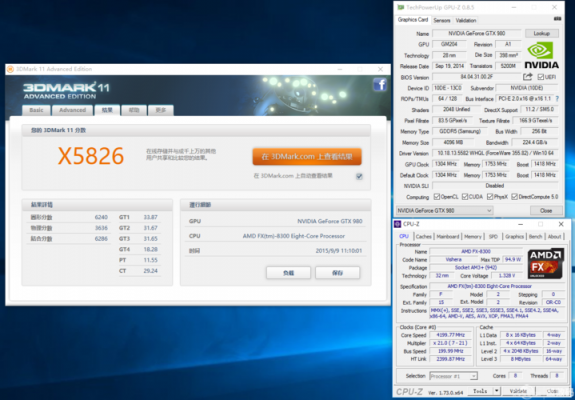Click the Facebook icon in 3DMark 11
Image resolution: width=575 pixels, height=400 pixels.
(x=380, y=85)
